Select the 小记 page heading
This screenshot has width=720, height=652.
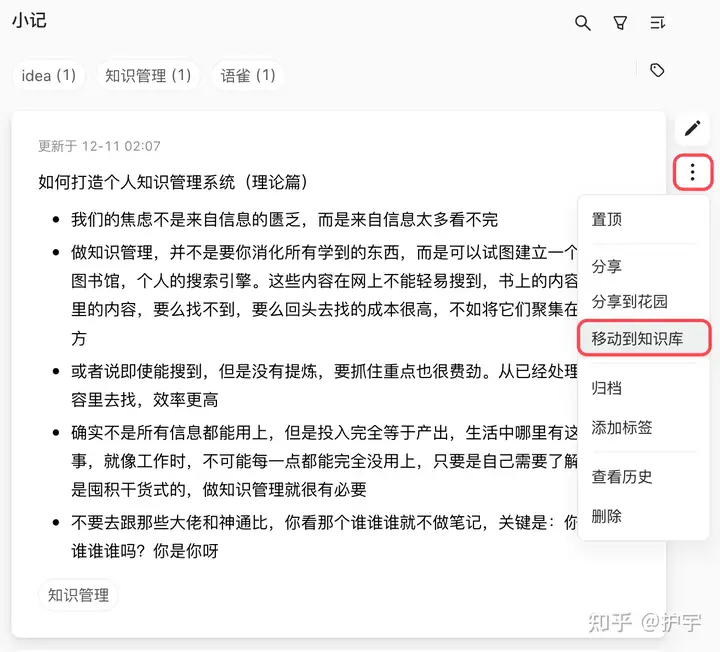click(29, 21)
